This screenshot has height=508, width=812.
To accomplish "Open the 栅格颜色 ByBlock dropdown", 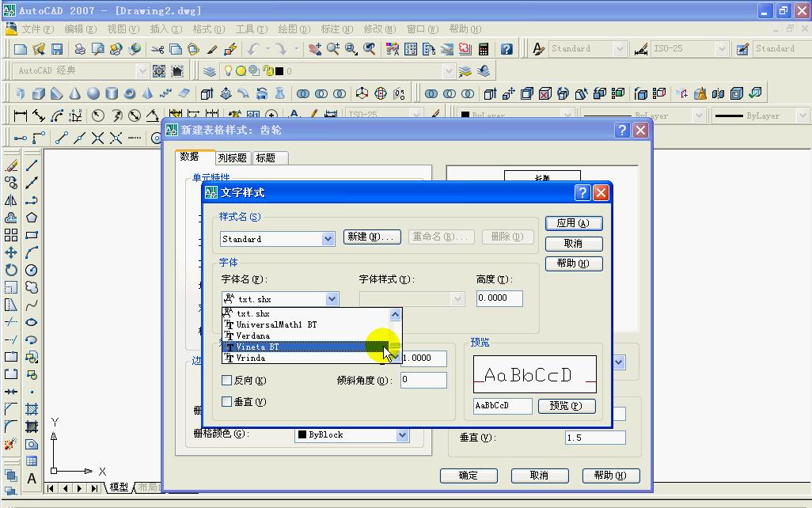I will point(404,434).
